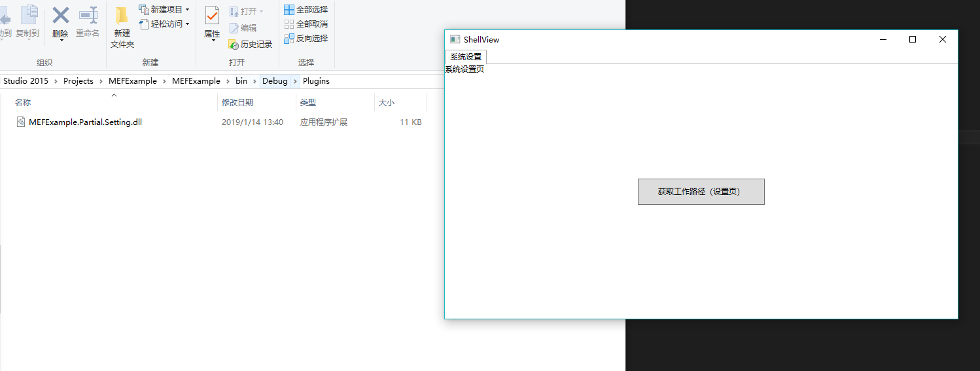Click the New item (新建项目) button
This screenshot has width=980, height=371.
[164, 9]
